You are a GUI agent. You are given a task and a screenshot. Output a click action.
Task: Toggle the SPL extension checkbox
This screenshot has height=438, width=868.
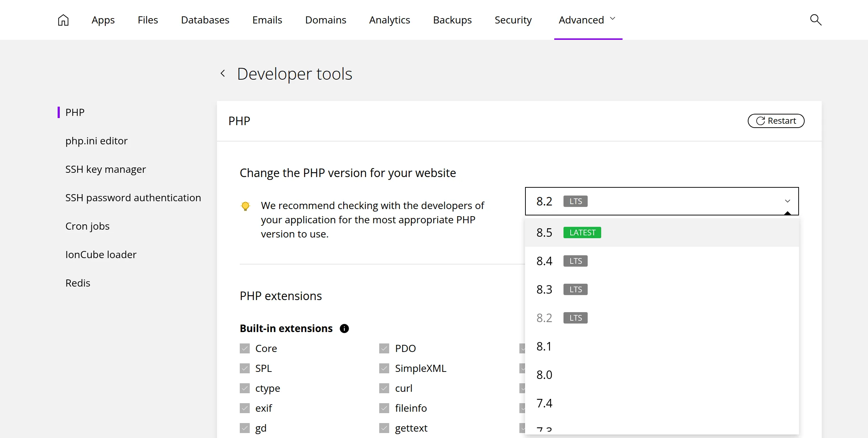[x=245, y=368]
